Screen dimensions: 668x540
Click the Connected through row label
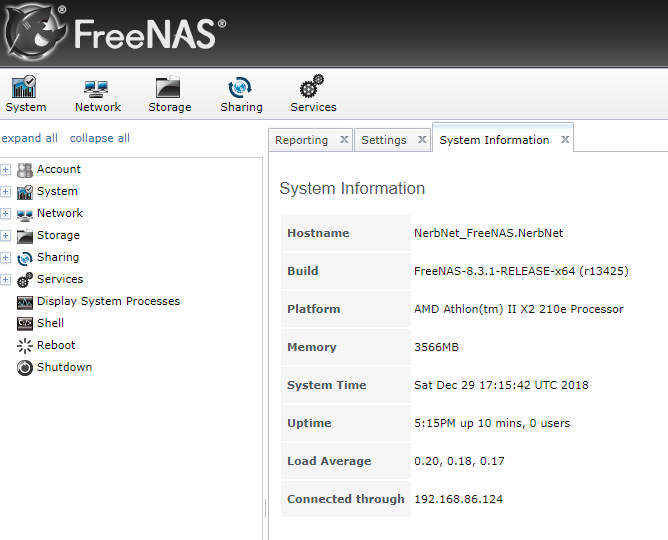point(346,499)
